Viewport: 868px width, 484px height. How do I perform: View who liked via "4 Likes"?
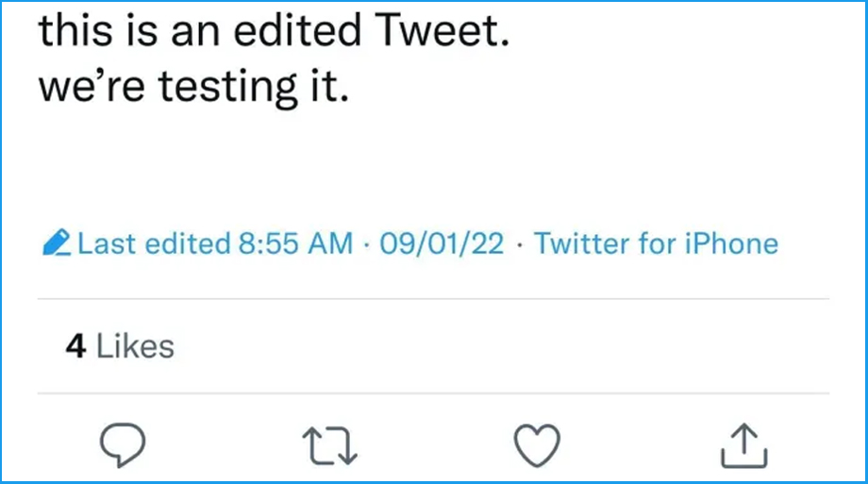tap(120, 346)
